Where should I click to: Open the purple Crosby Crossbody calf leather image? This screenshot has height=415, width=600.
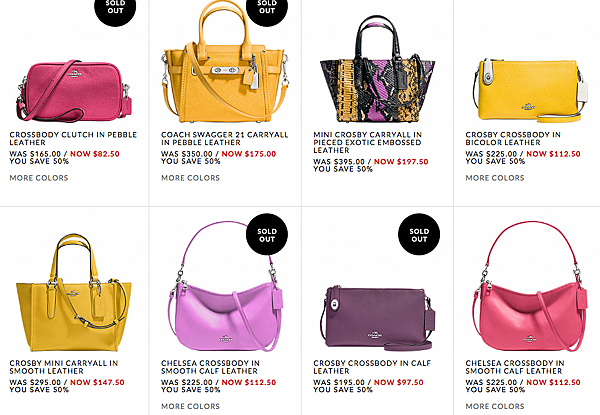click(x=377, y=318)
